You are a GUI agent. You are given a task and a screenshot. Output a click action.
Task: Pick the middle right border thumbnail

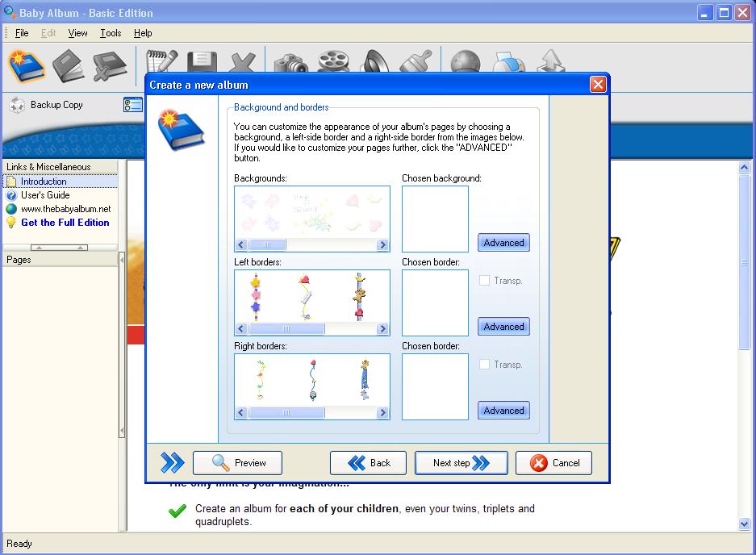[313, 381]
